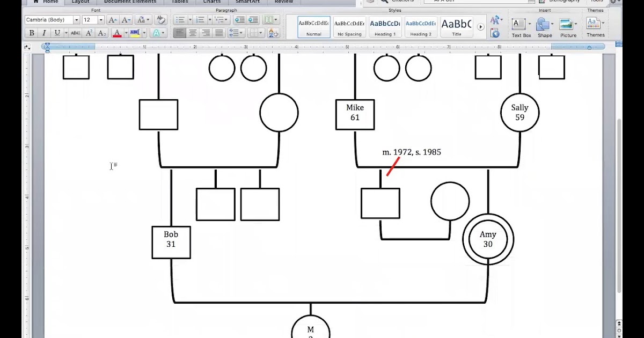Screen dimensions: 644x338
Task: Clear formatting with the eraser icon
Action: pos(160,20)
